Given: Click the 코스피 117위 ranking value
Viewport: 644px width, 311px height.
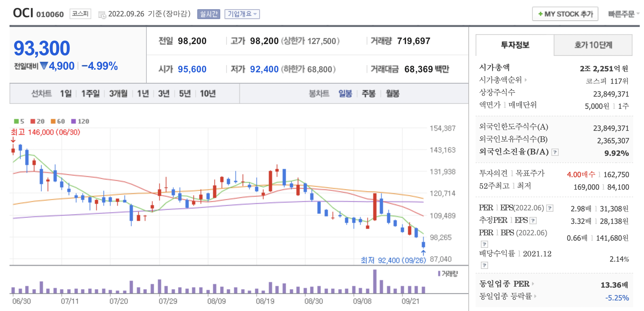Looking at the screenshot, I should [x=607, y=81].
